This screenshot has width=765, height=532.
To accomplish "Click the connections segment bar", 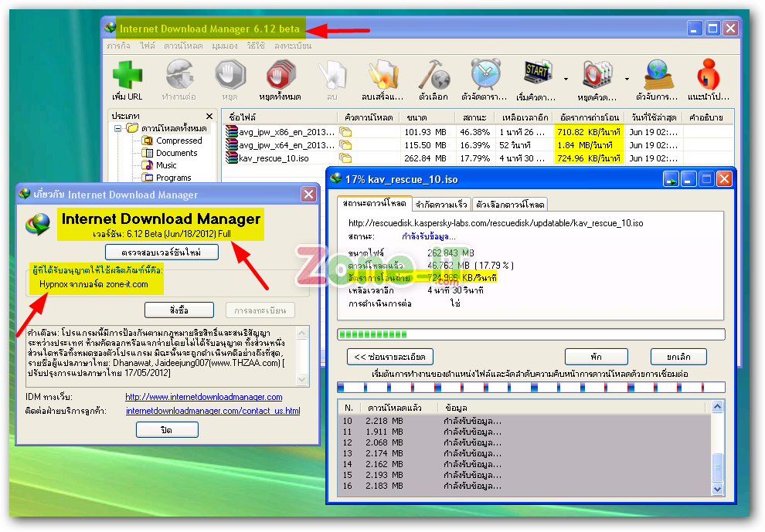I will tap(531, 387).
